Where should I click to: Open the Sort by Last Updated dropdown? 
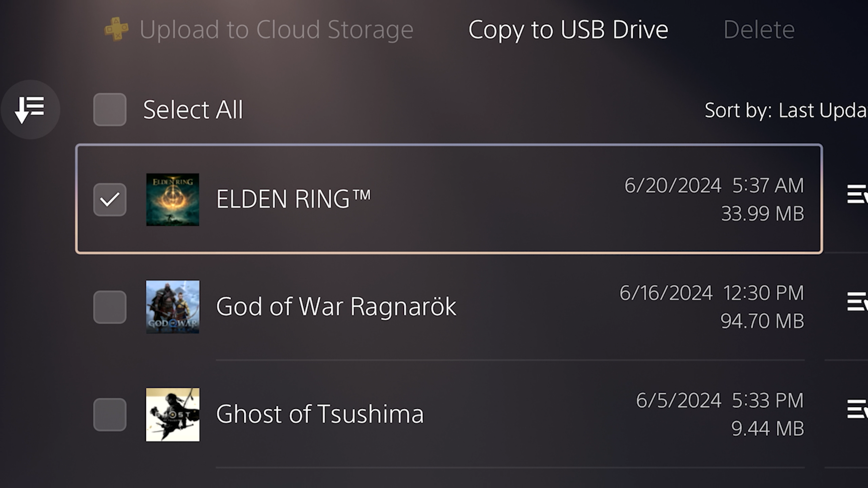click(x=785, y=110)
